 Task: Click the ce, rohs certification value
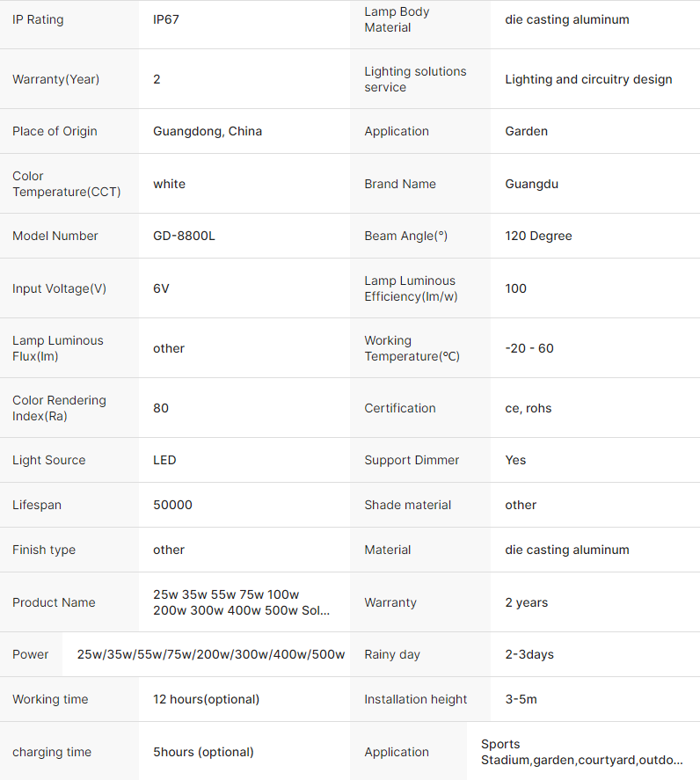(x=529, y=408)
